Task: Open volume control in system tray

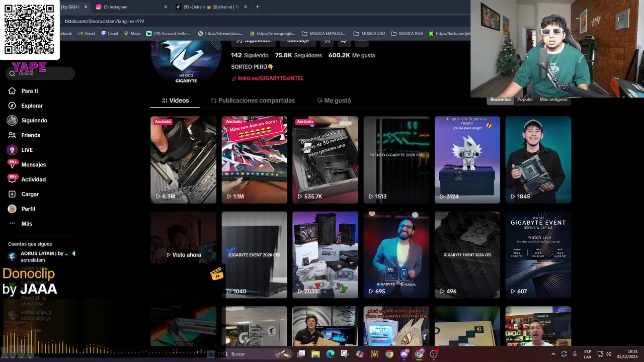Action: (x=608, y=354)
